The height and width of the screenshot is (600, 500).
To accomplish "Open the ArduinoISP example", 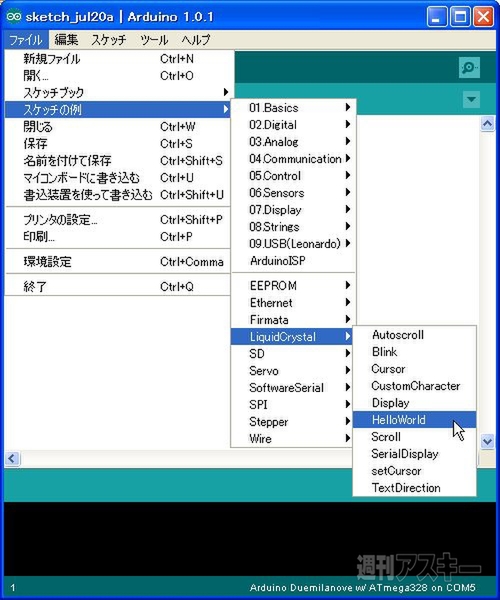I will click(x=293, y=261).
